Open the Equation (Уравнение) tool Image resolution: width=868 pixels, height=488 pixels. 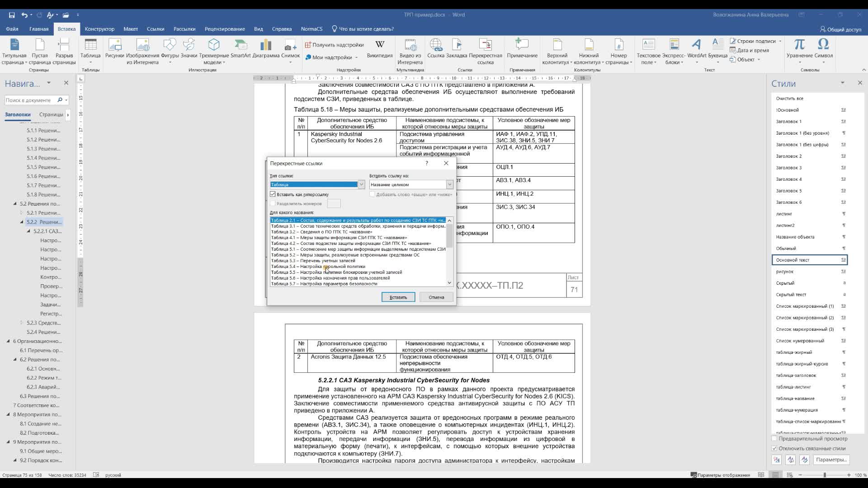coord(799,50)
